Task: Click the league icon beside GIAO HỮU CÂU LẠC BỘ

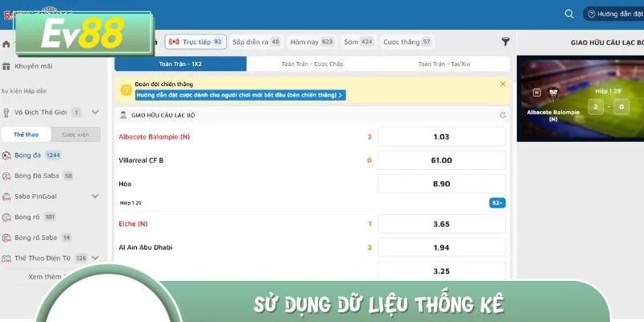Action: click(123, 115)
